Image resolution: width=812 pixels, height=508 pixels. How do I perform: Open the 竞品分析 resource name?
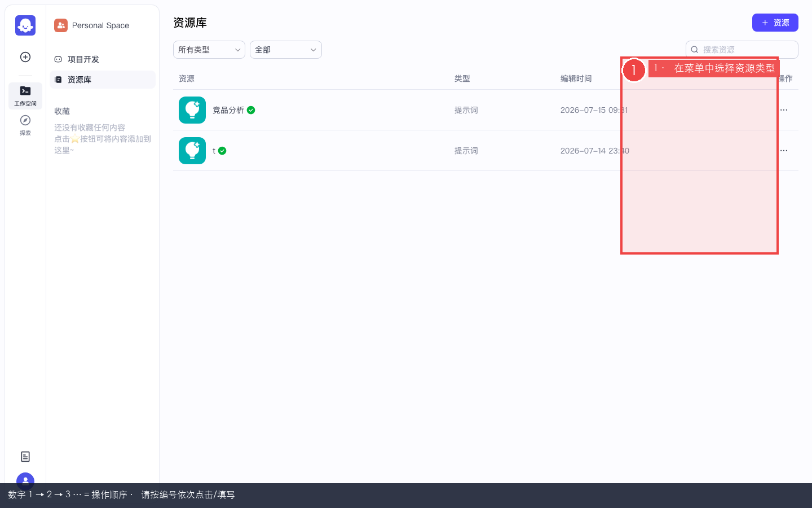click(x=228, y=110)
